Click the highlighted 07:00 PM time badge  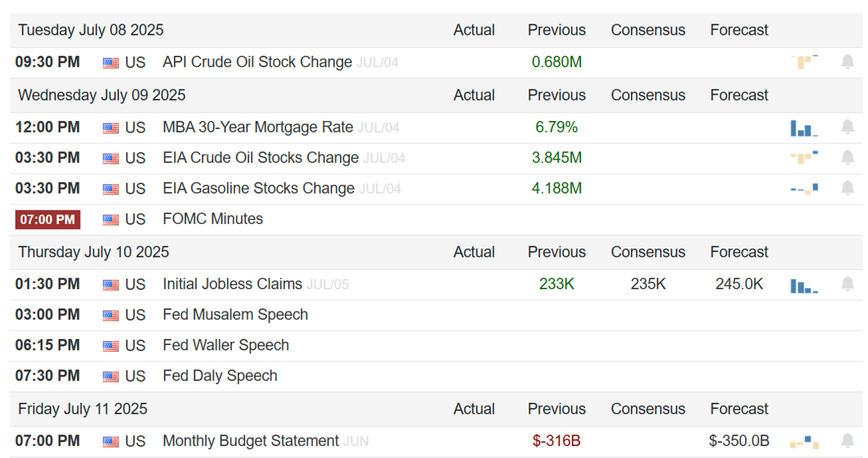point(48,220)
